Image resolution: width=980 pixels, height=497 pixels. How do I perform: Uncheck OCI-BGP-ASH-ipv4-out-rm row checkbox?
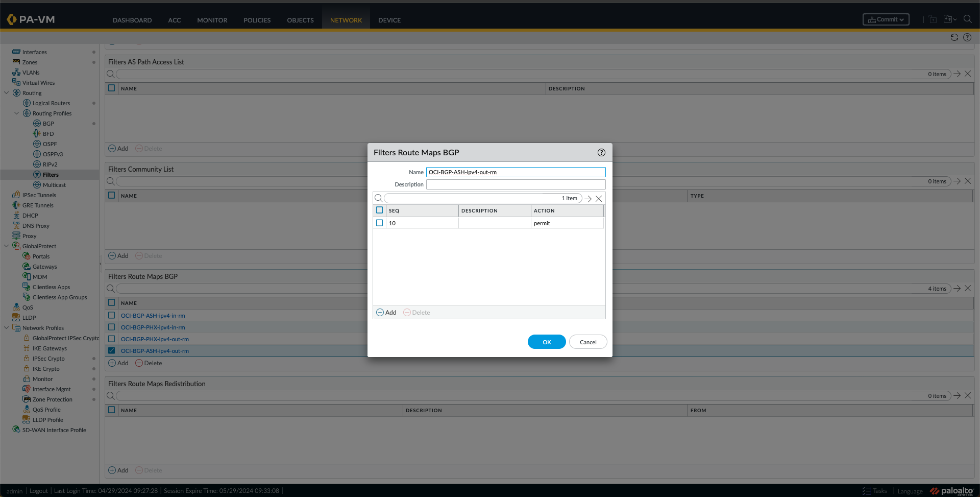coord(112,351)
